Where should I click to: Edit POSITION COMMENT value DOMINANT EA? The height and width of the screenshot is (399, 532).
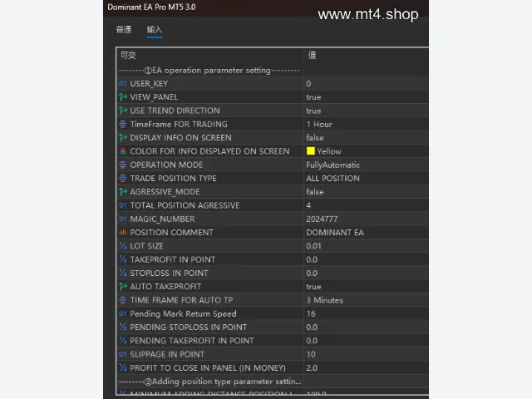coord(335,233)
